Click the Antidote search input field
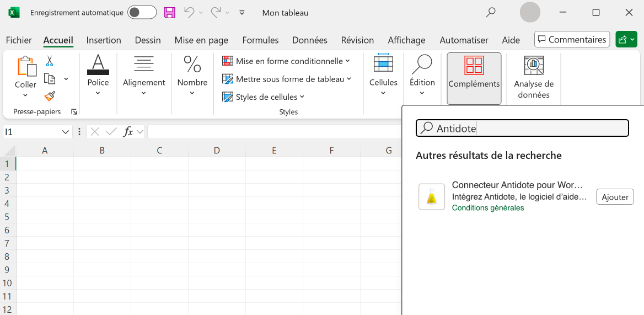Viewport: 644px width, 315px height. tap(529, 129)
